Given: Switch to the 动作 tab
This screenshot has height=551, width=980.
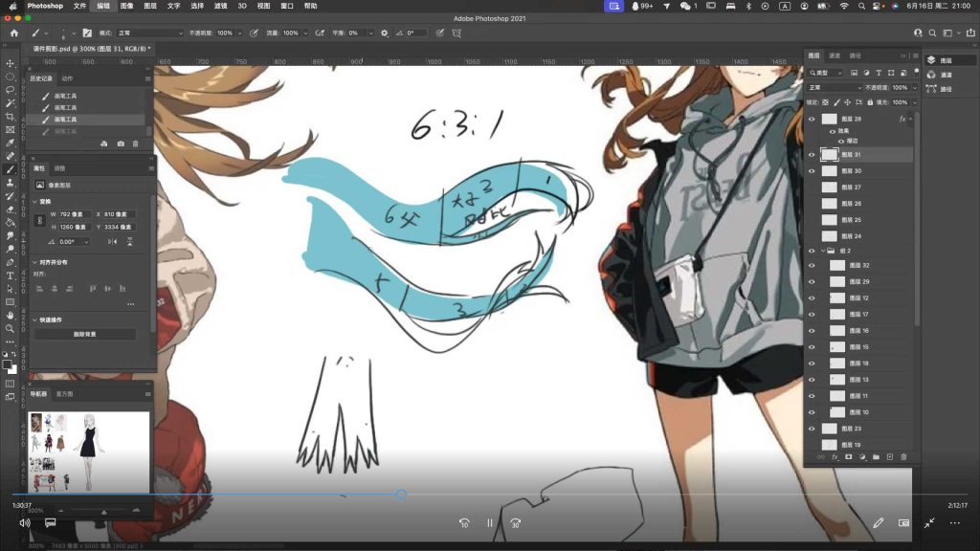Looking at the screenshot, I should pyautogui.click(x=67, y=78).
